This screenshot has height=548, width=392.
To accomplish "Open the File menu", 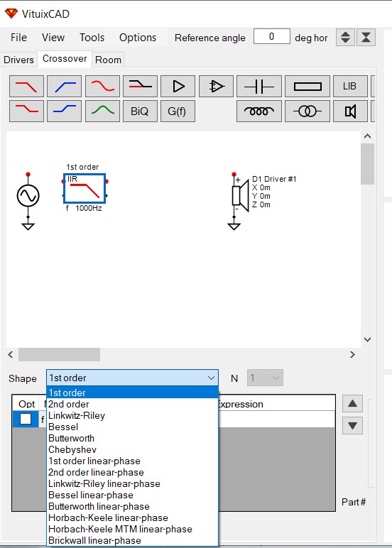I will pos(18,38).
